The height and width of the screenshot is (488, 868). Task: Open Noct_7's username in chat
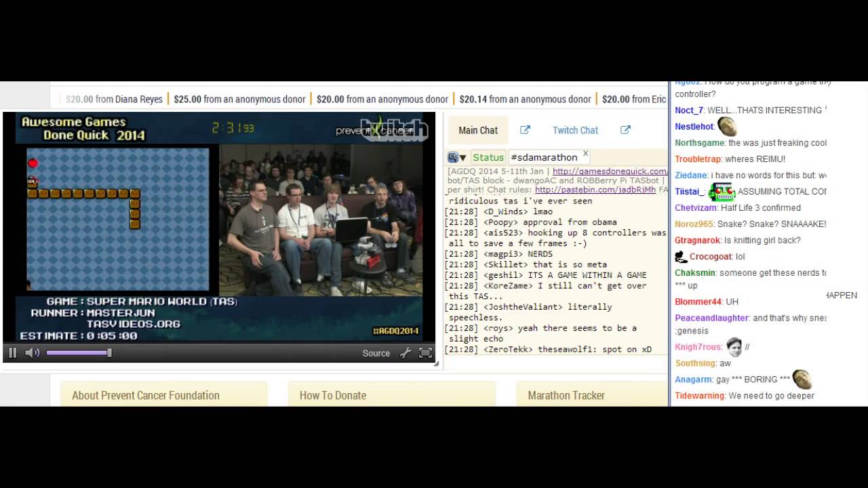[x=689, y=110]
